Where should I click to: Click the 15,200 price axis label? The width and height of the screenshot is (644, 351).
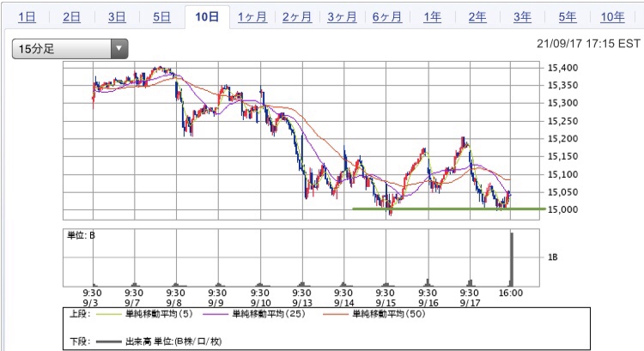[562, 139]
